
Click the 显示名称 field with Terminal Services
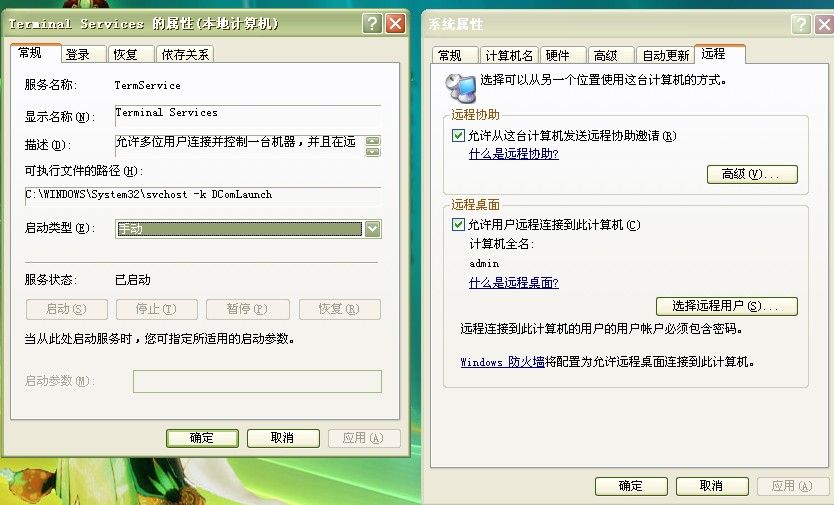click(248, 115)
